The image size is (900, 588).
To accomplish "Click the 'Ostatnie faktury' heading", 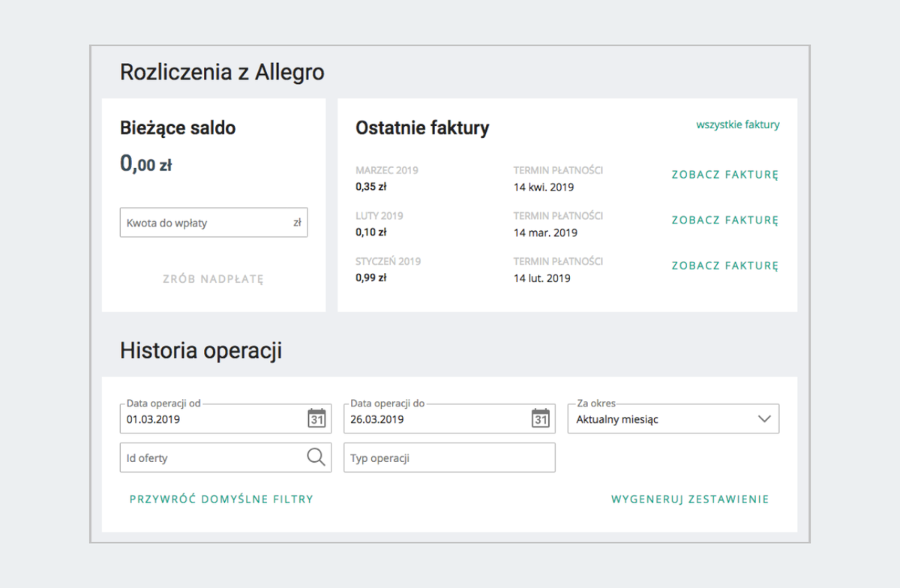I will click(422, 128).
